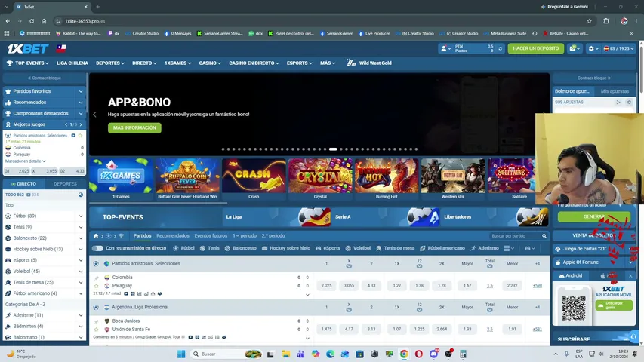Open video stream icon in Colombia match
Image resolution: width=644 pixels, height=362 pixels.
pyautogui.click(x=126, y=294)
